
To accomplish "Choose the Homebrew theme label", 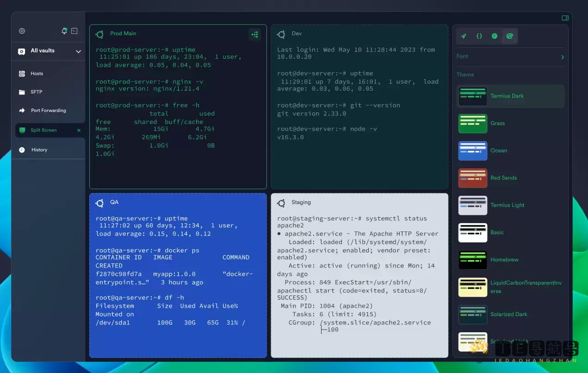I will (504, 260).
